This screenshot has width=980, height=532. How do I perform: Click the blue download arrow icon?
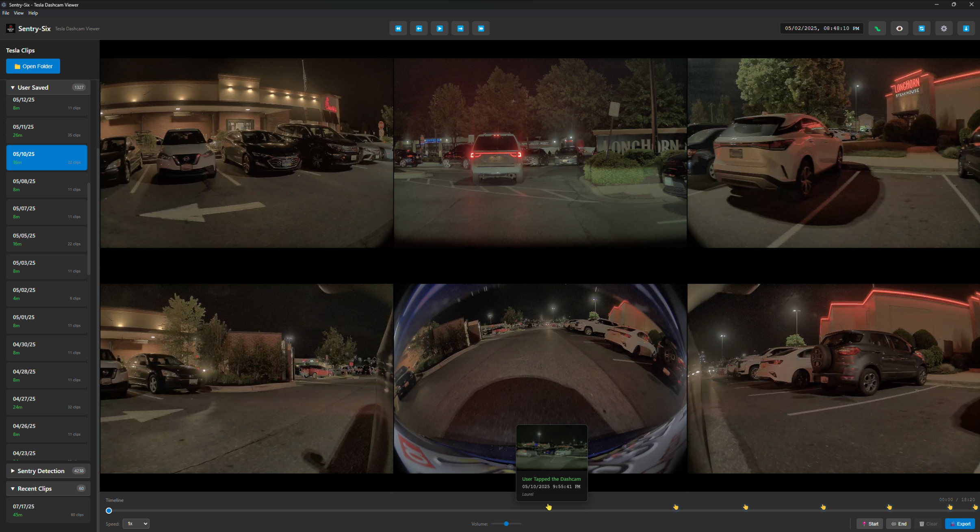(x=966, y=28)
